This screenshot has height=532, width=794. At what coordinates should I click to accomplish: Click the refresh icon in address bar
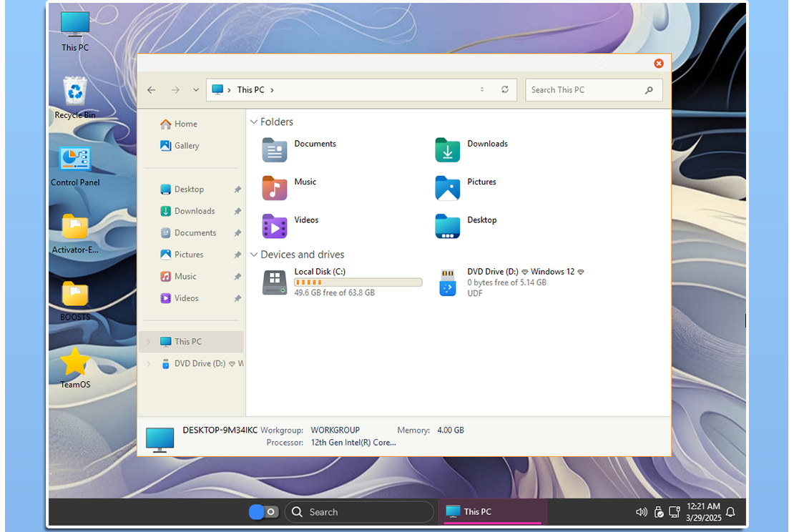pyautogui.click(x=505, y=90)
